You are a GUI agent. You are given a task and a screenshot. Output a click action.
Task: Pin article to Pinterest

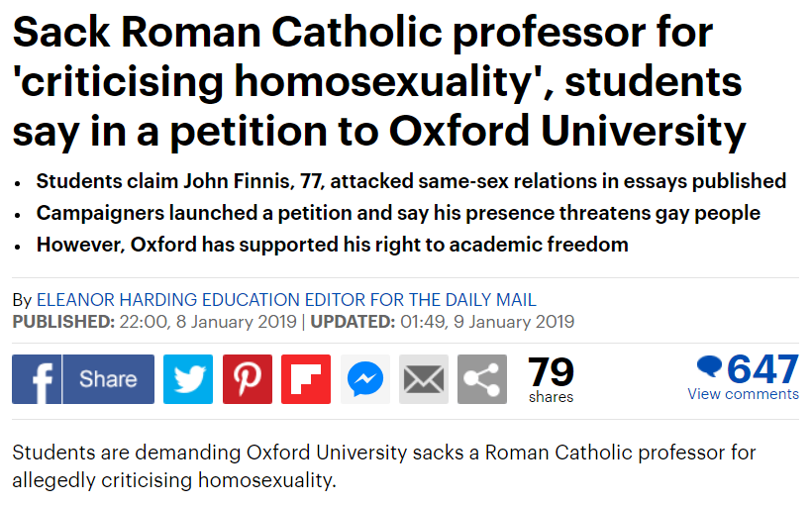point(248,379)
